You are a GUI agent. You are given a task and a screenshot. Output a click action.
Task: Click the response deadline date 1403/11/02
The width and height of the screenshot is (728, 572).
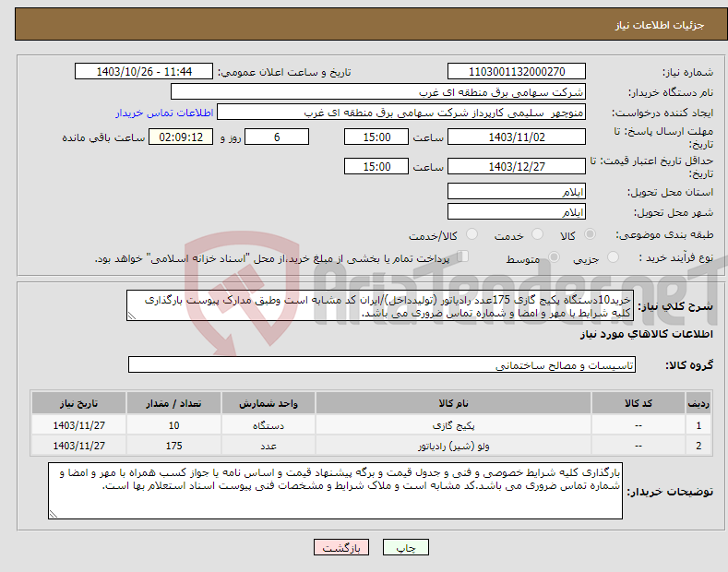point(517,137)
